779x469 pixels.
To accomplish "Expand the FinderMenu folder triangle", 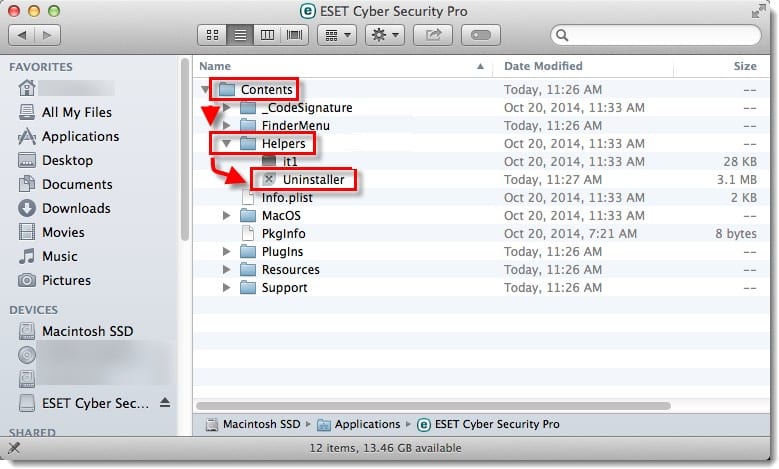I will (x=226, y=125).
